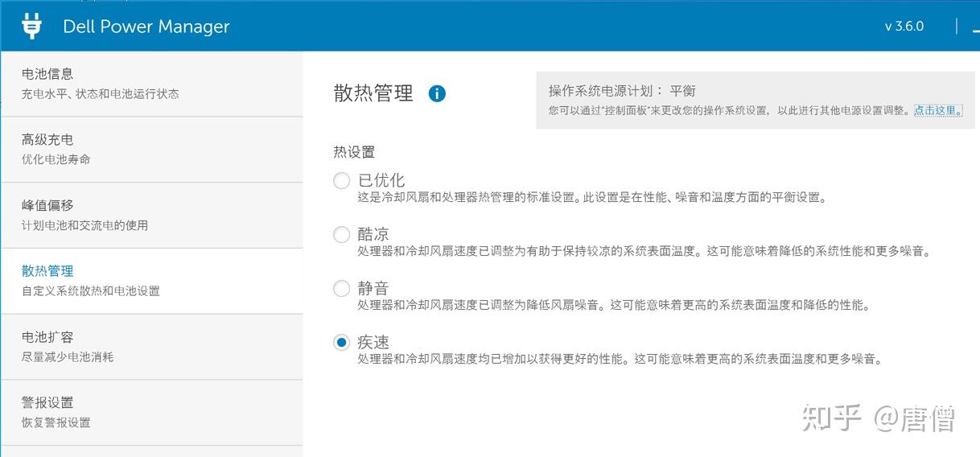Screen dimensions: 980x457
Task: Click the v 3.6.0 version label
Action: (x=904, y=27)
